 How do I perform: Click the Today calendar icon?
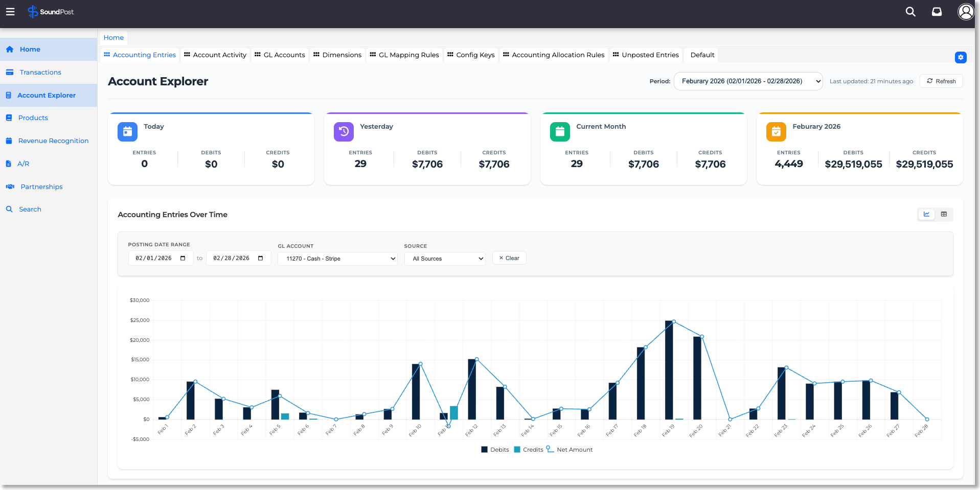(127, 132)
